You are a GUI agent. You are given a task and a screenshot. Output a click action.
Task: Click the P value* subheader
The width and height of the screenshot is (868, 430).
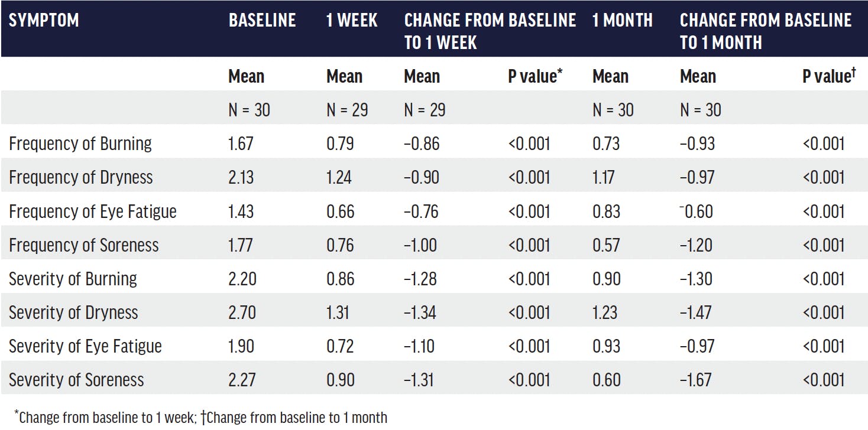[x=533, y=76]
